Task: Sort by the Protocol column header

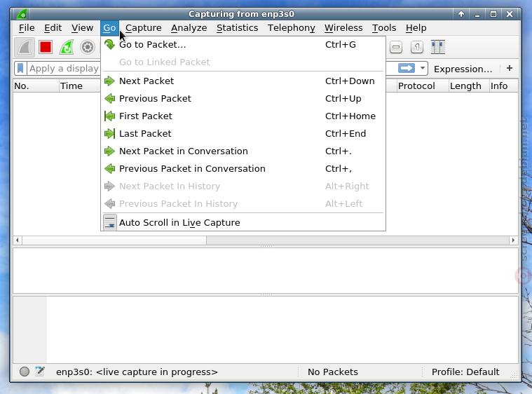Action: (x=423, y=86)
